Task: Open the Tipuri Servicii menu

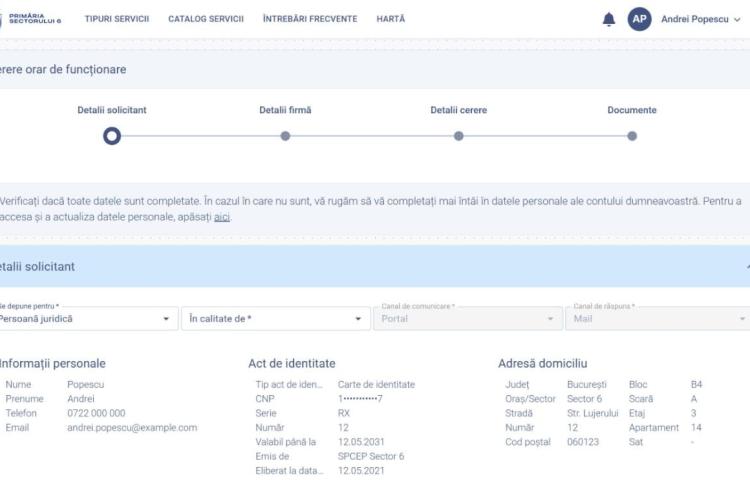Action: click(117, 19)
